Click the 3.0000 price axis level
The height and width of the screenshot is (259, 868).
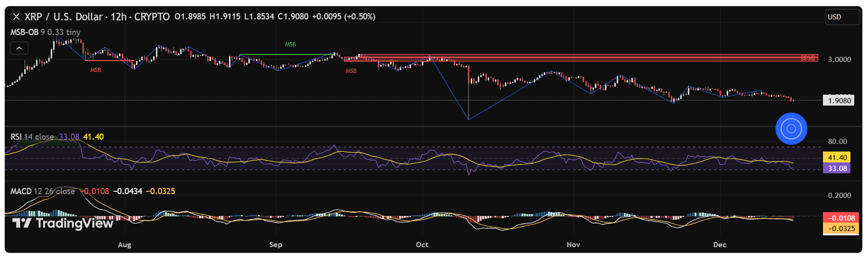tap(839, 60)
